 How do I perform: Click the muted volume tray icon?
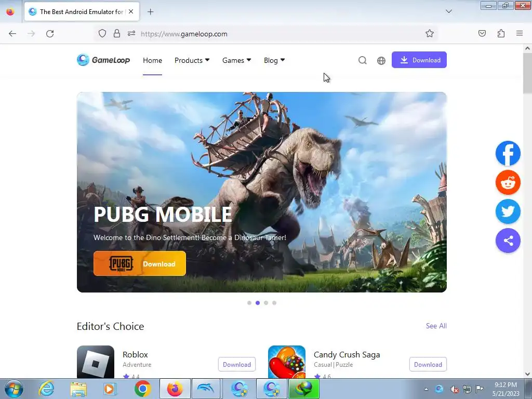coord(454,389)
